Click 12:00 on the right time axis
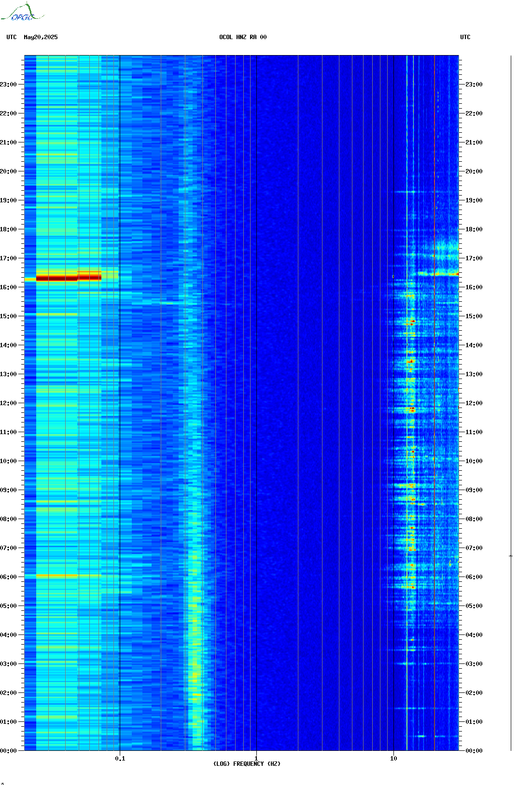532x789 pixels. point(474,403)
